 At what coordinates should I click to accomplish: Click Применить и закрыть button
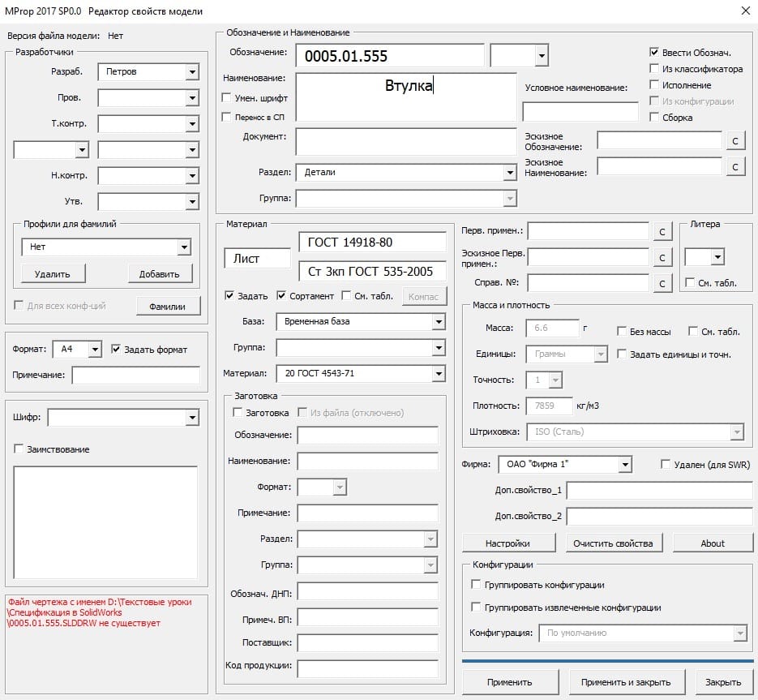(x=626, y=682)
